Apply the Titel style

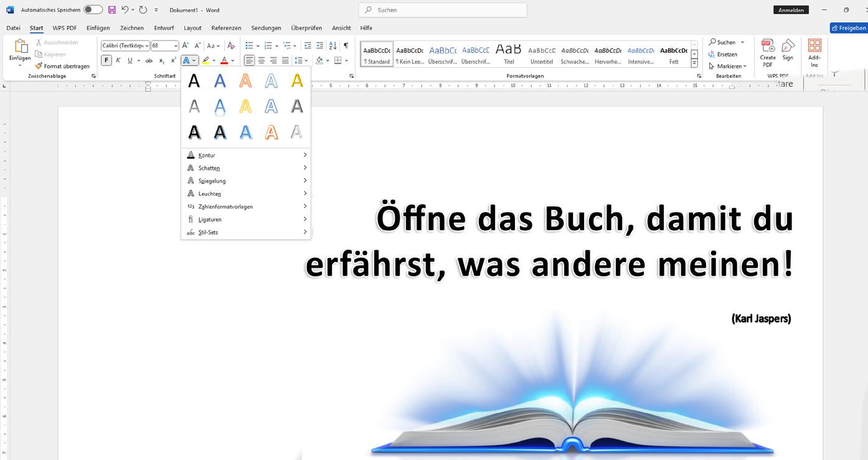tap(509, 54)
